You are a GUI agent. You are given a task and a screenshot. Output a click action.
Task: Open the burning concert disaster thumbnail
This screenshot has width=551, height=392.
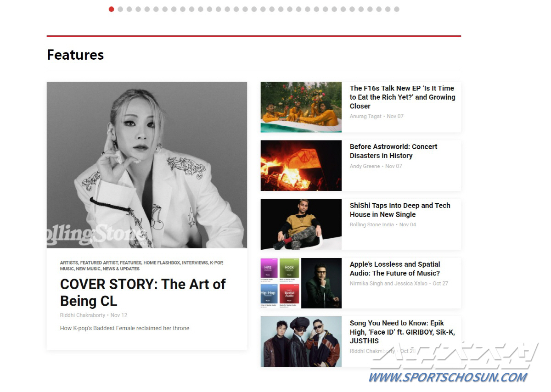pyautogui.click(x=301, y=166)
